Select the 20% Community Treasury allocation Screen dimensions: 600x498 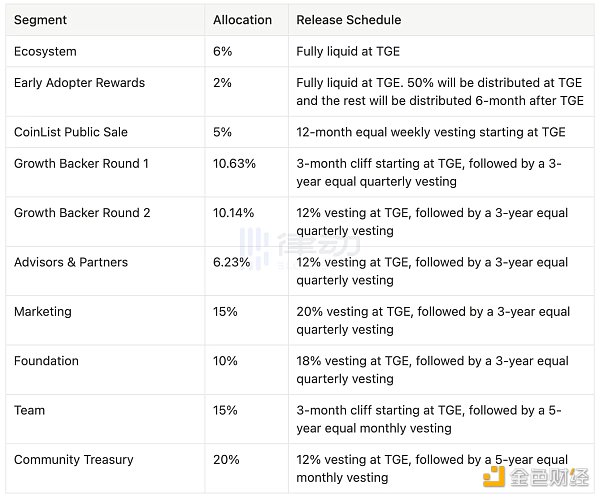point(226,460)
